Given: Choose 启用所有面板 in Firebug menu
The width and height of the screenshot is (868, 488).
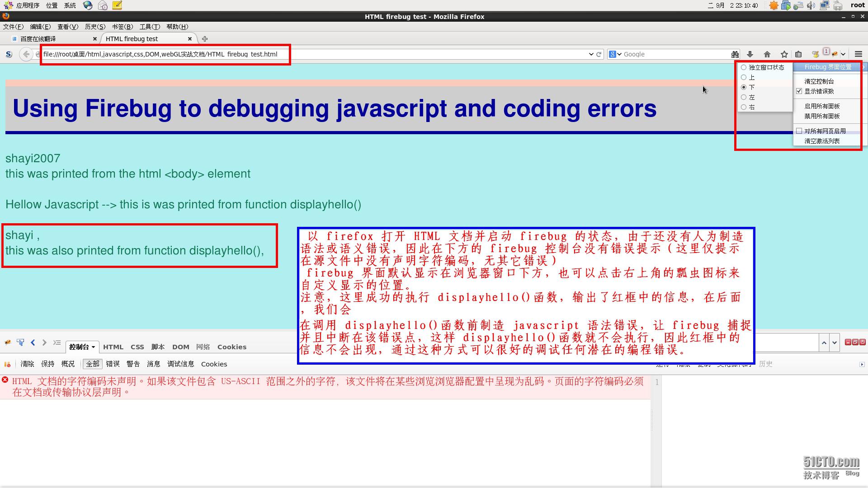Looking at the screenshot, I should (x=822, y=106).
